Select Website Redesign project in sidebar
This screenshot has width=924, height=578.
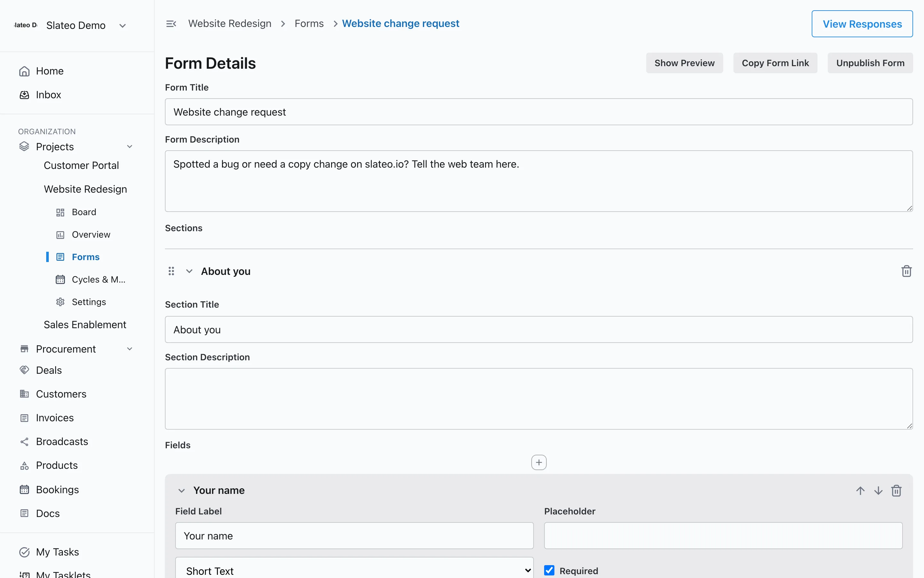coord(86,189)
